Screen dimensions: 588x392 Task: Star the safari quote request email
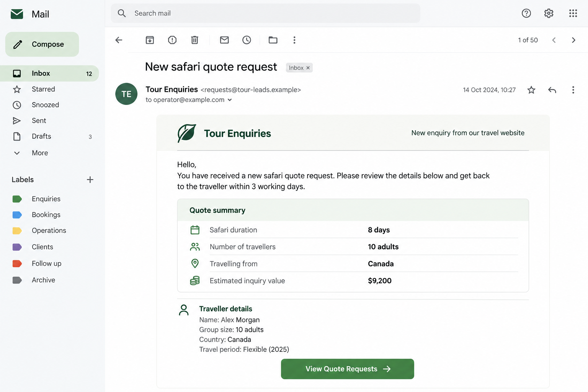531,90
